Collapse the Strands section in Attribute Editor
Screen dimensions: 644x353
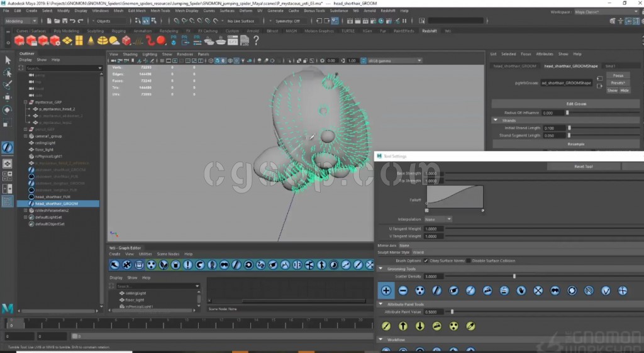(x=496, y=120)
